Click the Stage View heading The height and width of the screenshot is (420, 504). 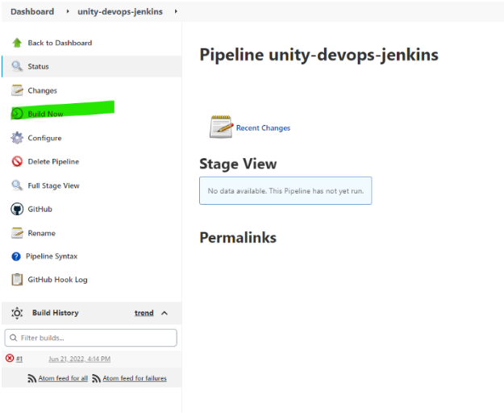[x=238, y=164]
